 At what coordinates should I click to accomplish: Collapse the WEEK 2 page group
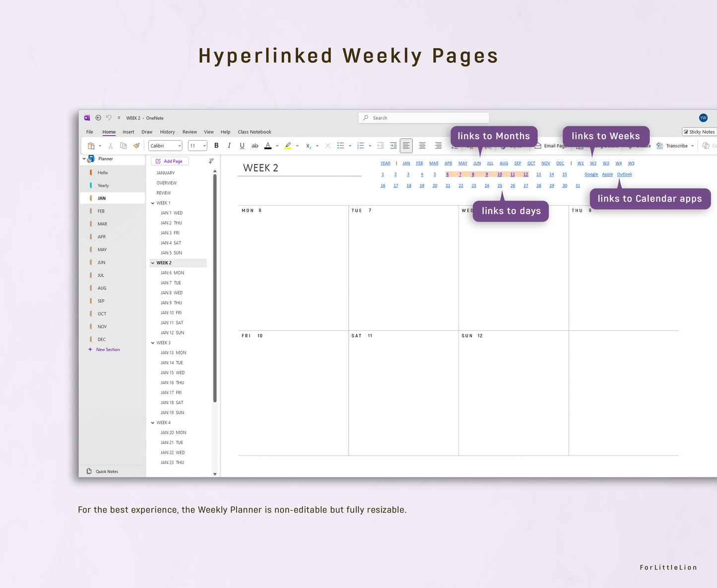(153, 262)
